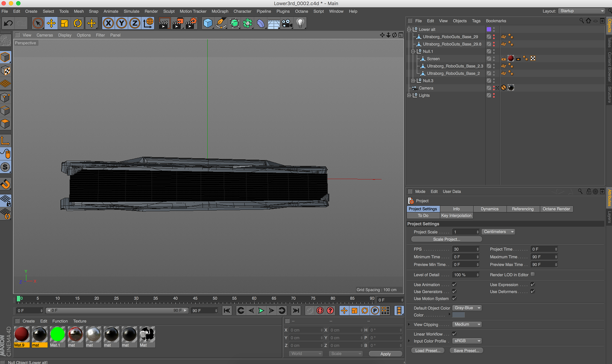Select the Rotate tool icon
Screen dimensions: 612x364
[78, 23]
